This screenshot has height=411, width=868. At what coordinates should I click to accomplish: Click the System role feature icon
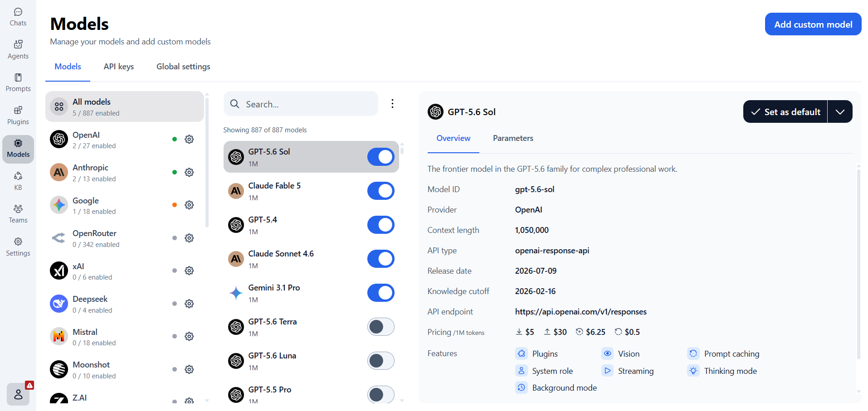[522, 371]
